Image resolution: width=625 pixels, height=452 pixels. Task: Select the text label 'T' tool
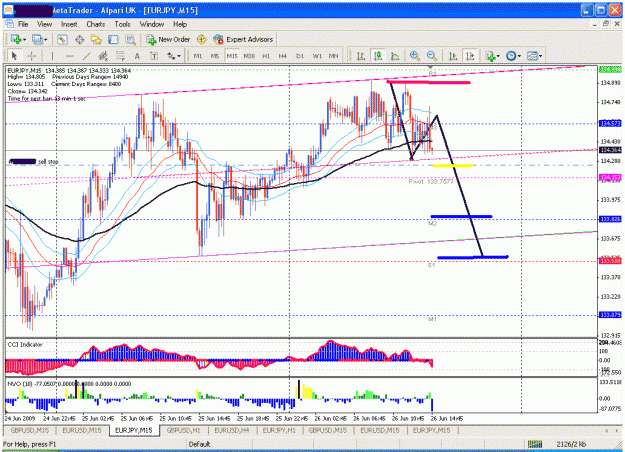(x=154, y=56)
